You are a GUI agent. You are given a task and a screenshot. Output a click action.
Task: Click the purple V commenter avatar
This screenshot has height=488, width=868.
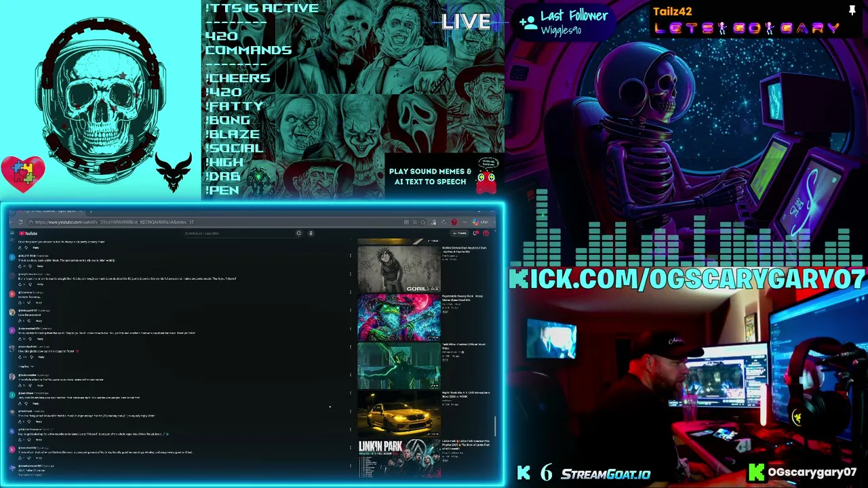[x=12, y=330]
